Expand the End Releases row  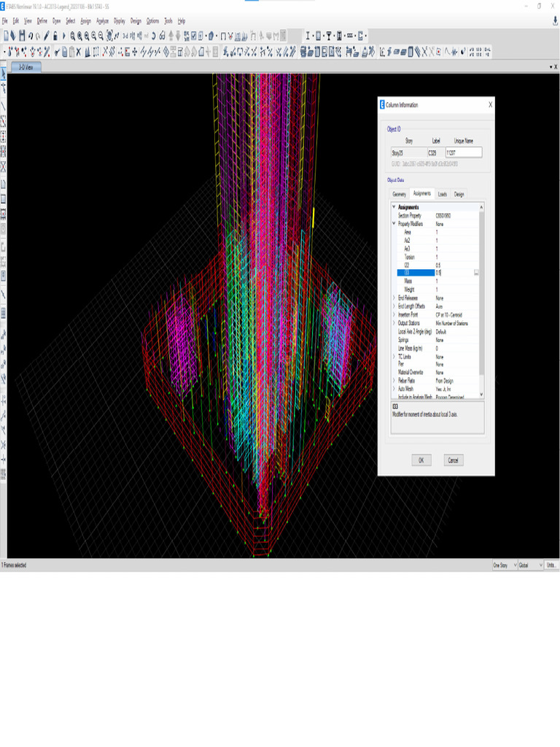[394, 298]
